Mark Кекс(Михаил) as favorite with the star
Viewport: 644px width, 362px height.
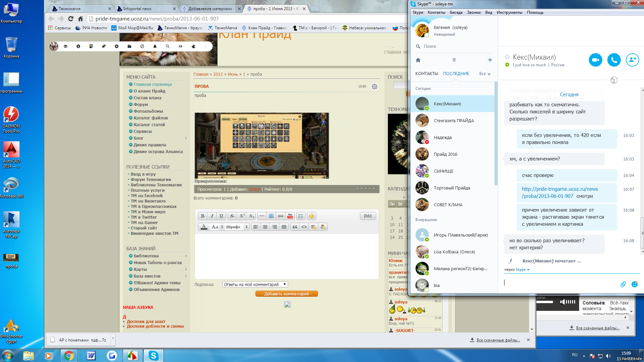(507, 57)
